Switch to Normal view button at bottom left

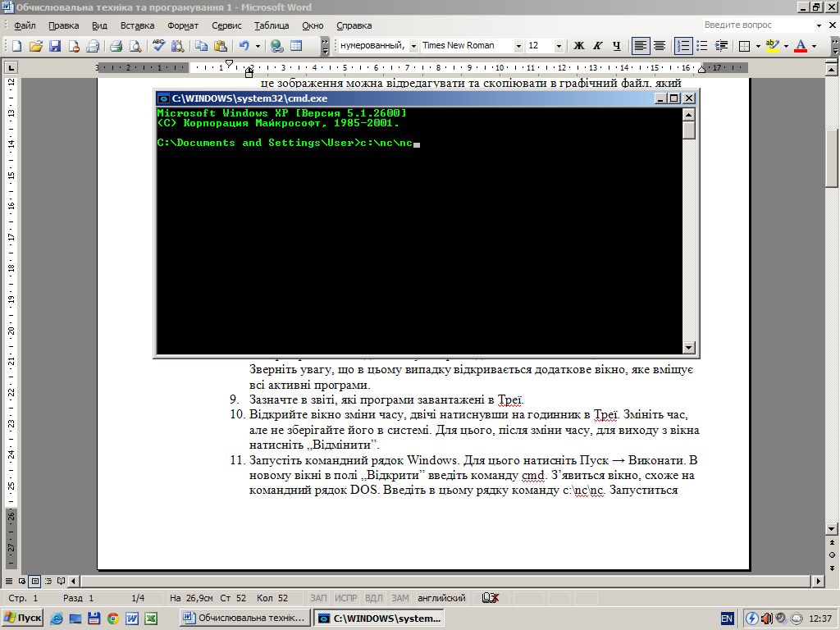tap(8, 581)
